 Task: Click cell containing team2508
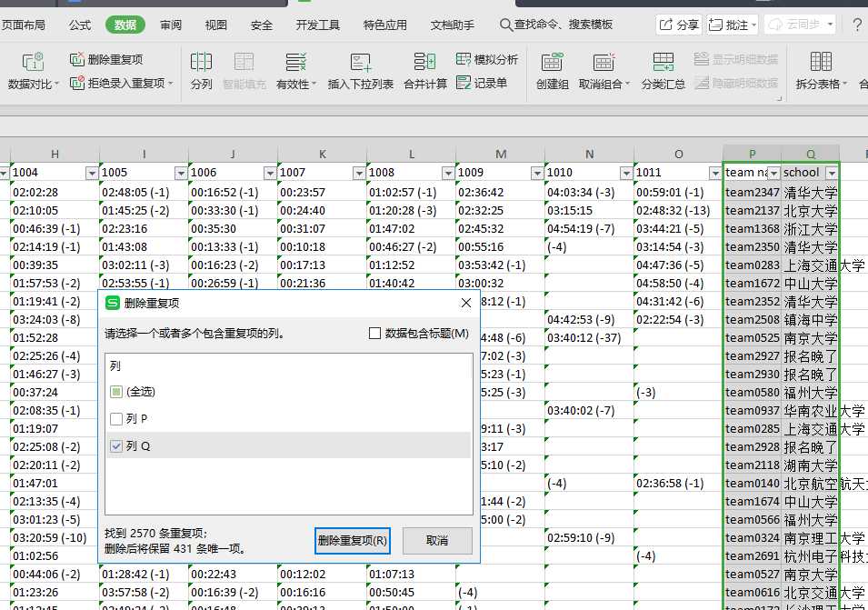tap(752, 319)
